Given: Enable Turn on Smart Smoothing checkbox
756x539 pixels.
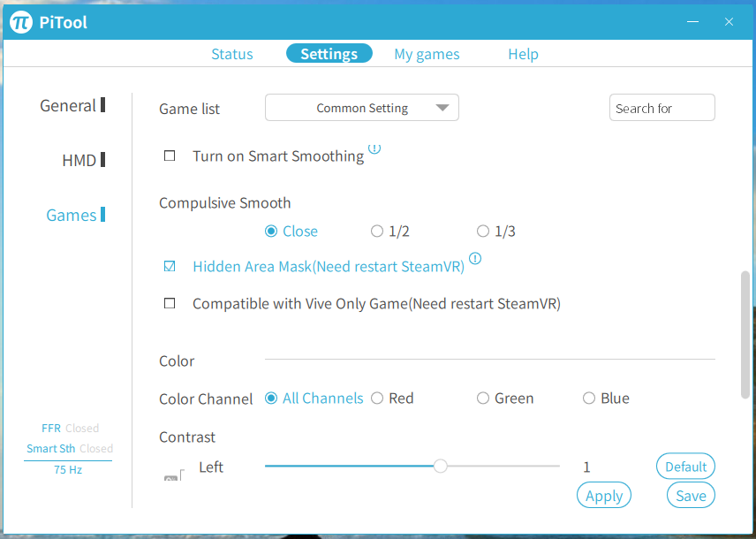Looking at the screenshot, I should coord(170,156).
